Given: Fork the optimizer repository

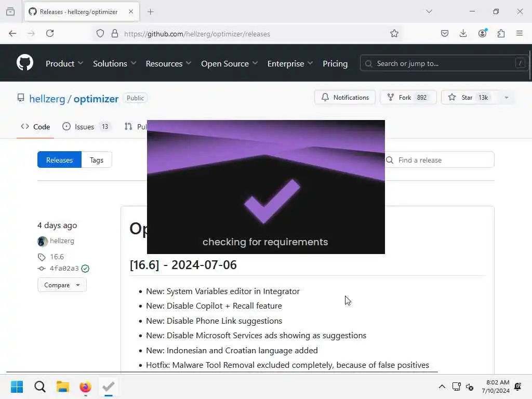Looking at the screenshot, I should point(408,97).
